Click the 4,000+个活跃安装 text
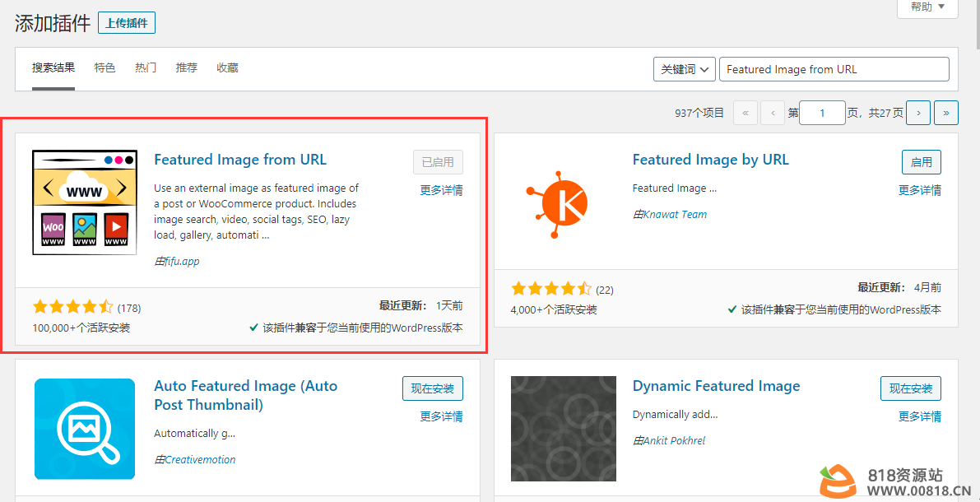This screenshot has height=502, width=980. [x=554, y=309]
